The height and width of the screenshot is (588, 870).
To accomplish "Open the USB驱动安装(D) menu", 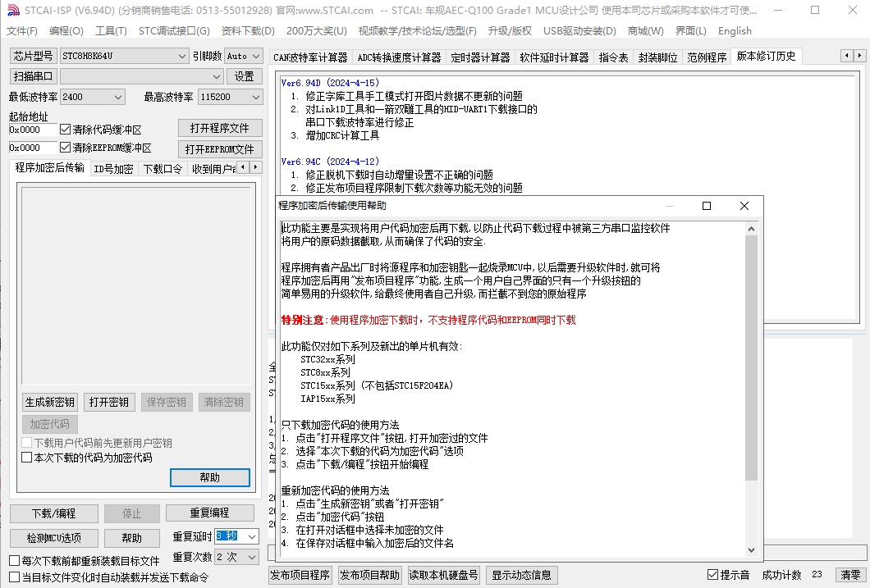I will click(579, 31).
